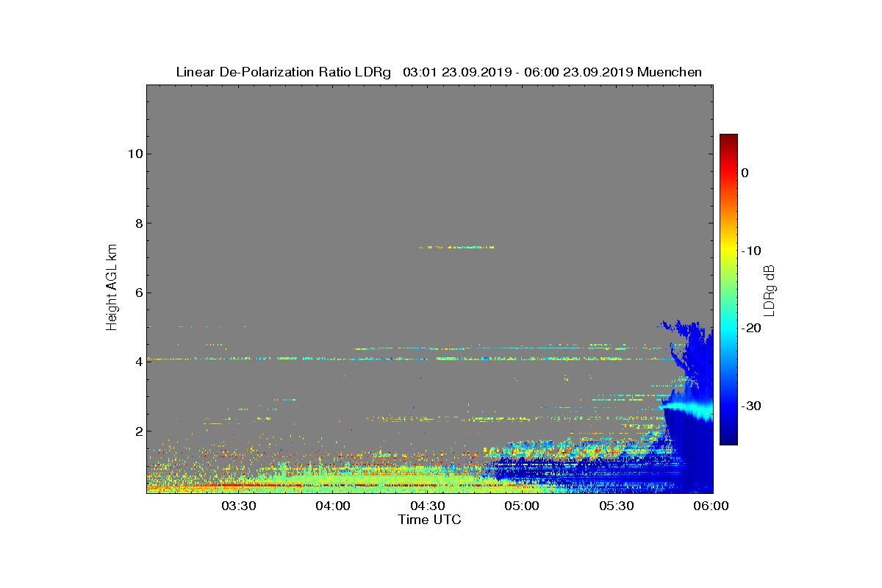882x588 pixels.
Task: Click the dark red top of the colorbar
Action: pos(728,139)
